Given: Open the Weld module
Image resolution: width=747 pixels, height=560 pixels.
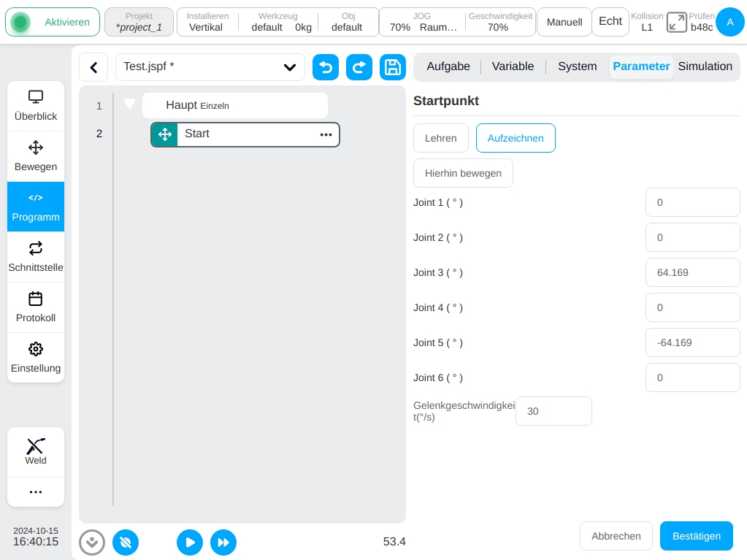Looking at the screenshot, I should coord(36,451).
